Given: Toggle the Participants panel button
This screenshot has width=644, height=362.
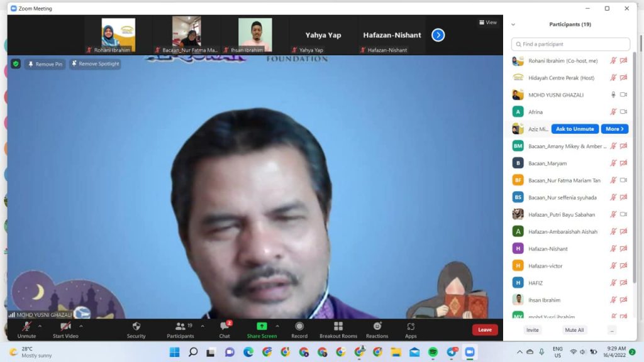Looking at the screenshot, I should (x=180, y=330).
